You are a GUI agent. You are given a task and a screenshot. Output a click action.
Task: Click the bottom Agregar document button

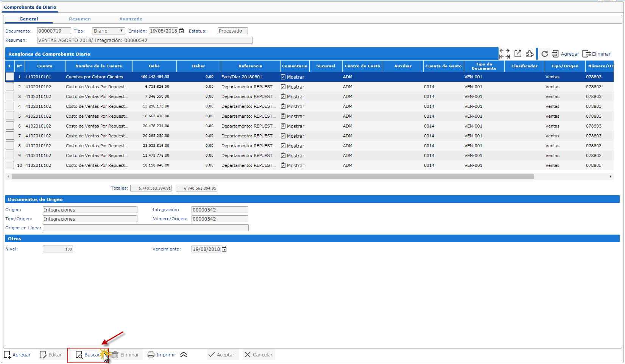pyautogui.click(x=17, y=355)
